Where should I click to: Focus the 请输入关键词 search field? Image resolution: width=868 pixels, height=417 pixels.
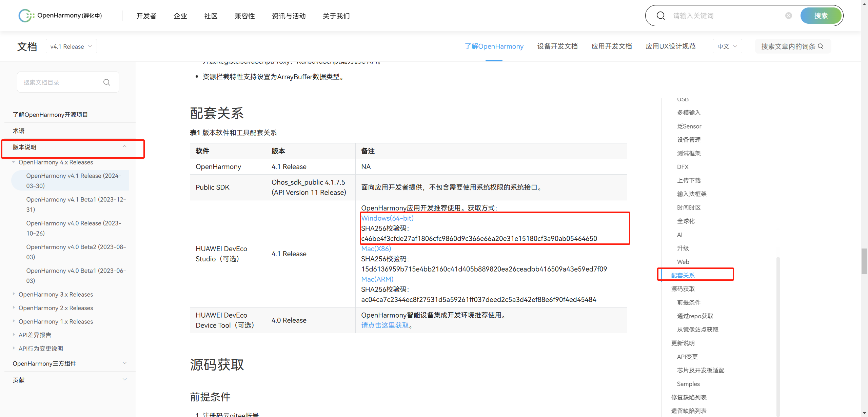point(726,16)
